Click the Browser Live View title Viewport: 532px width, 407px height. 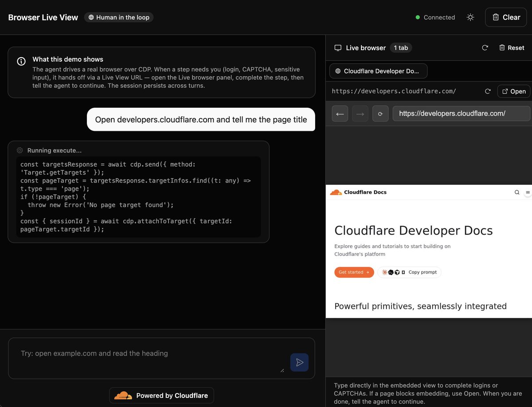(43, 17)
